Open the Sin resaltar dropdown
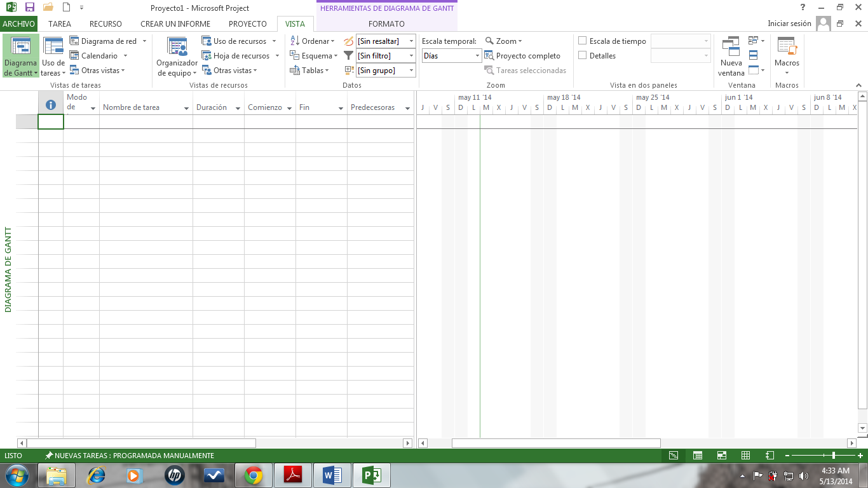This screenshot has height=488, width=868. [x=411, y=41]
